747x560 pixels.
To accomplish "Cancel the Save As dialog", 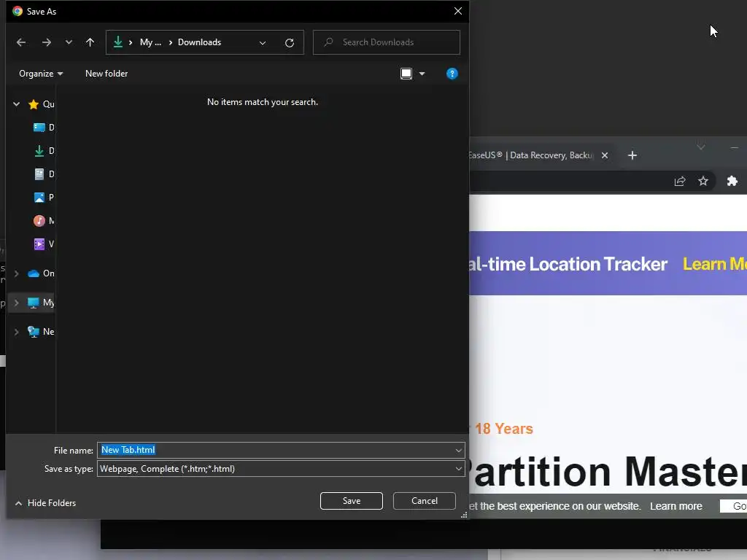I will (x=425, y=501).
